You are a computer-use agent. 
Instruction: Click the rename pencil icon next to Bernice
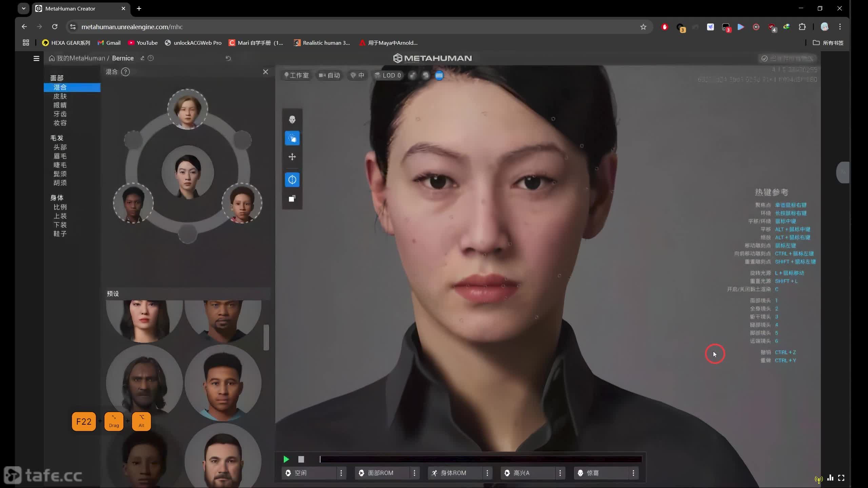pos(142,58)
